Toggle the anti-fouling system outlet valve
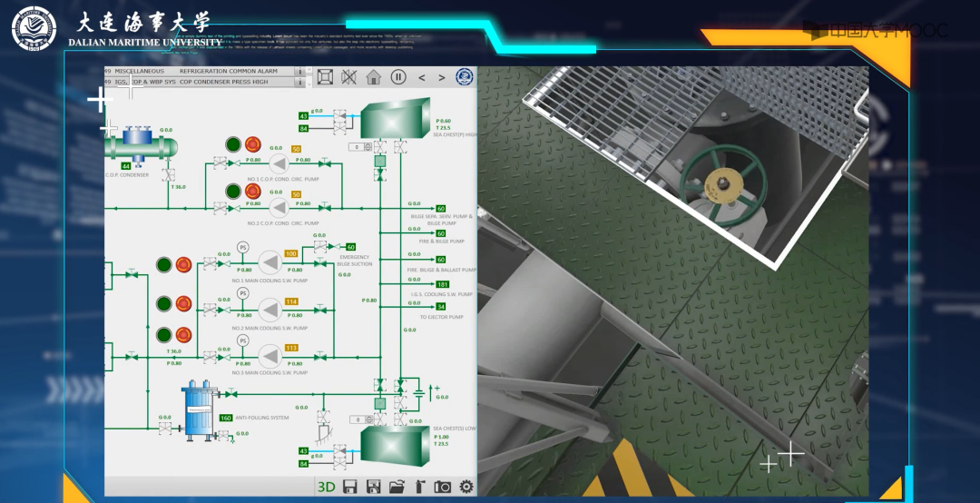Image resolution: width=980 pixels, height=503 pixels. point(230,394)
